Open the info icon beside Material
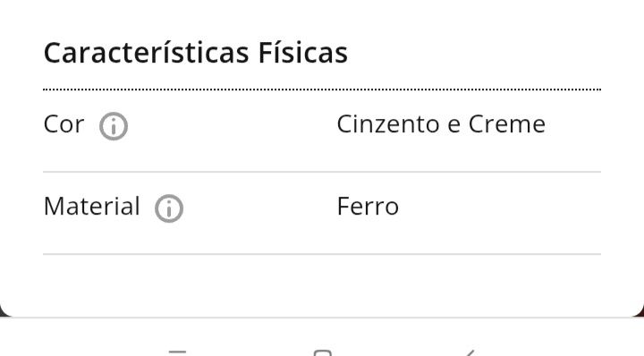The width and height of the screenshot is (644, 356). tap(169, 208)
